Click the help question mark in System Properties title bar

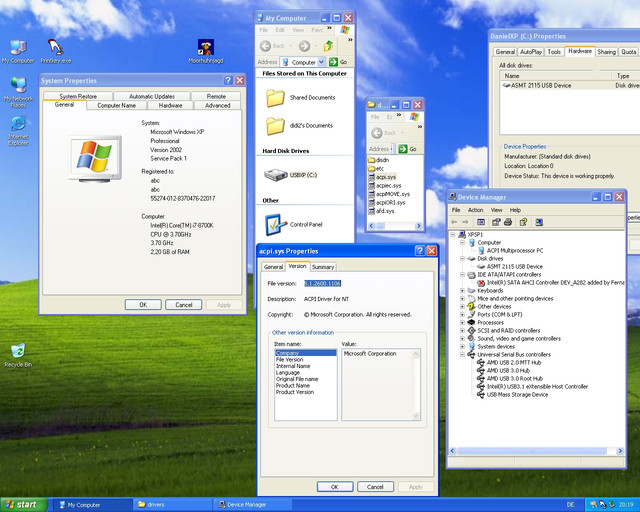(x=229, y=80)
